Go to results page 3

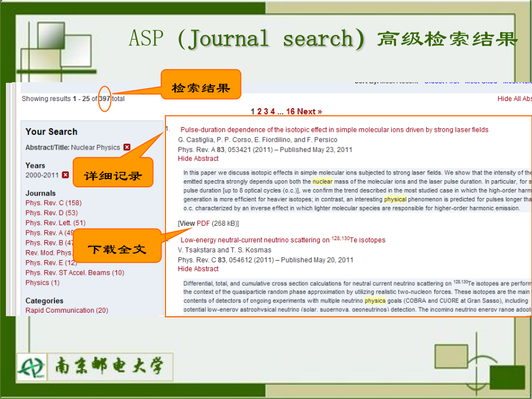point(266,112)
